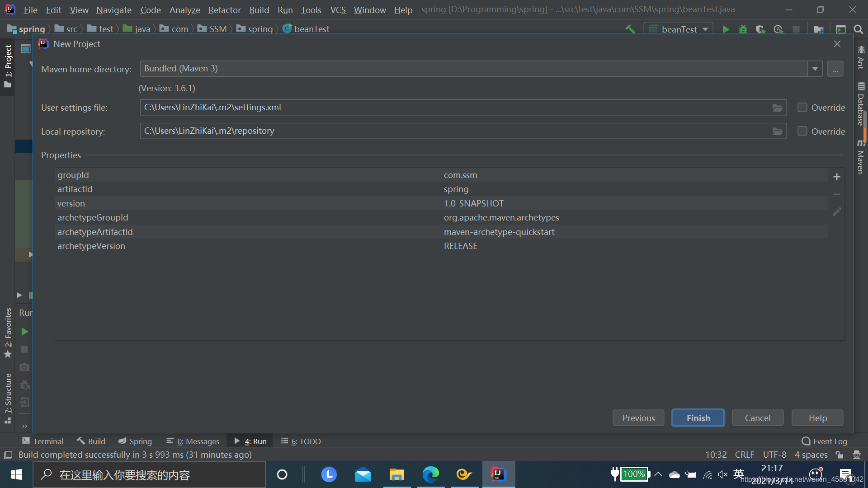
Task: Open Microsoft Edge from the taskbar
Action: coord(430,474)
